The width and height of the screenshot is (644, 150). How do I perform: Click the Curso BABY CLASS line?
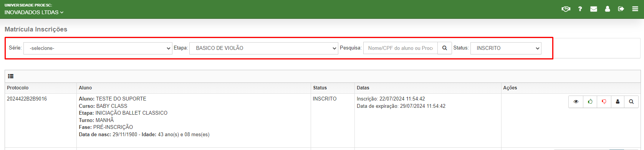coord(103,106)
